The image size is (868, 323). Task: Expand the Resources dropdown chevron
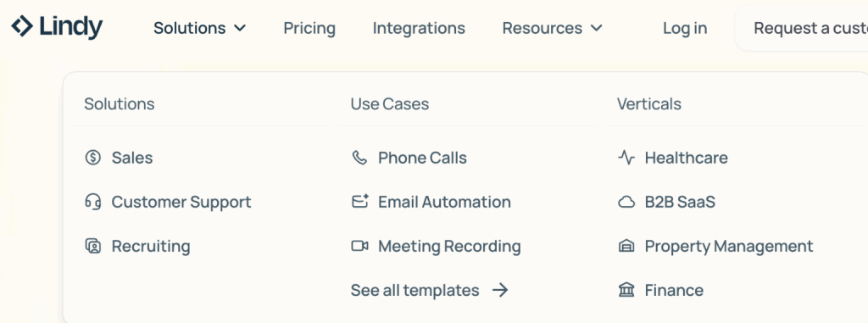click(596, 28)
